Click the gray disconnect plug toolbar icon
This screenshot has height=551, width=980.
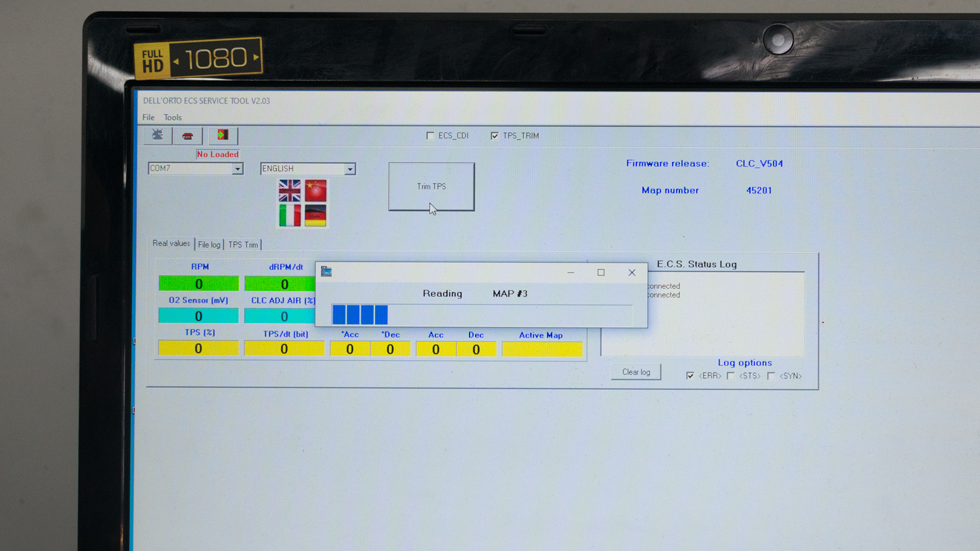(157, 135)
